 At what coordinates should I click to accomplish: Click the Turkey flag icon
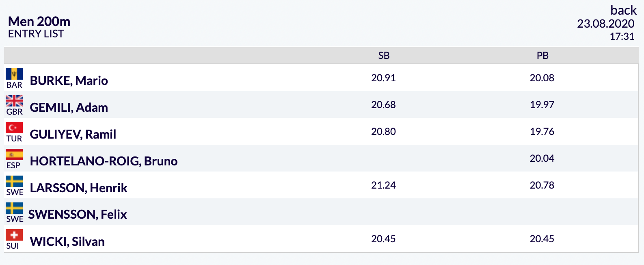click(14, 128)
